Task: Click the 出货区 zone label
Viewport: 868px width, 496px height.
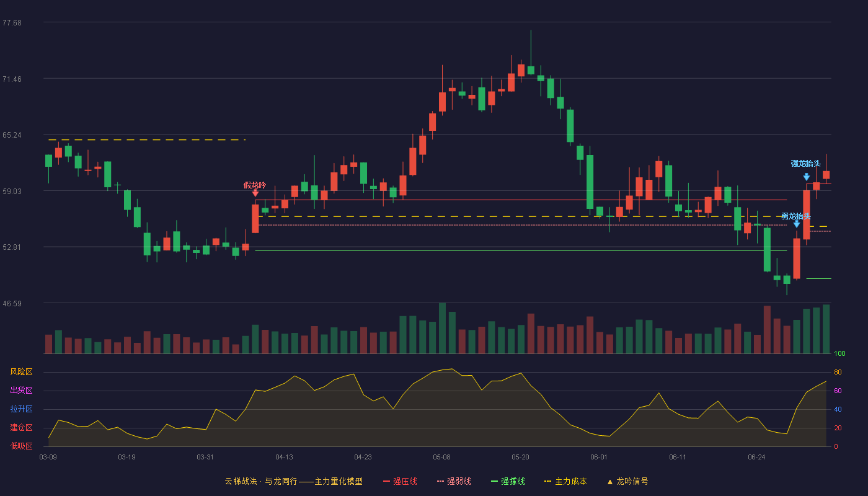Action: coord(21,391)
